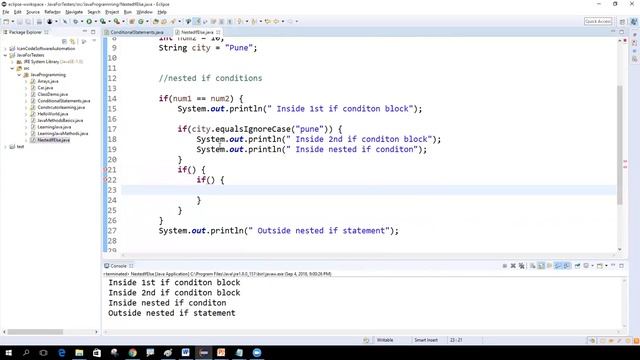The image size is (640, 360).
Task: Expand the JRE System Library node
Action: (x=13, y=61)
